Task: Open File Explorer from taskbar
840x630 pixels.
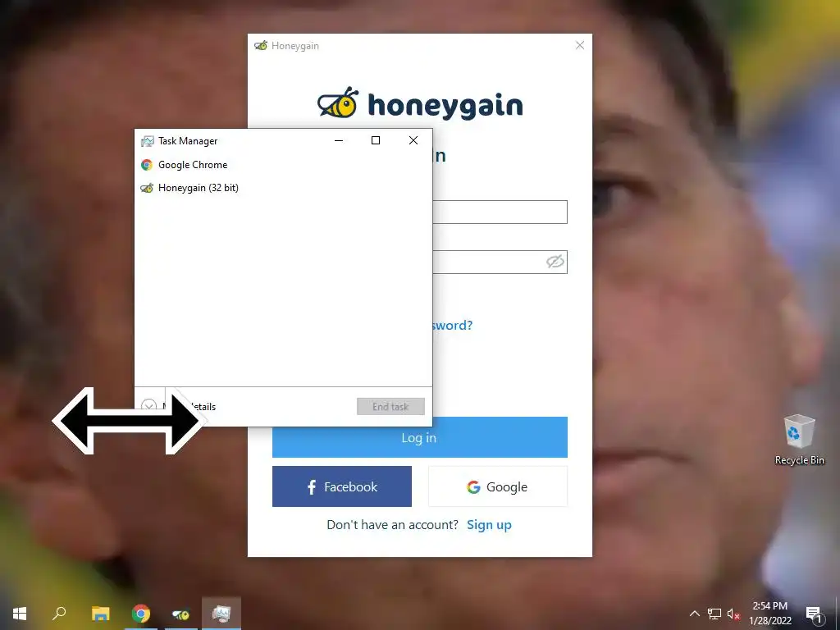Action: click(100, 614)
